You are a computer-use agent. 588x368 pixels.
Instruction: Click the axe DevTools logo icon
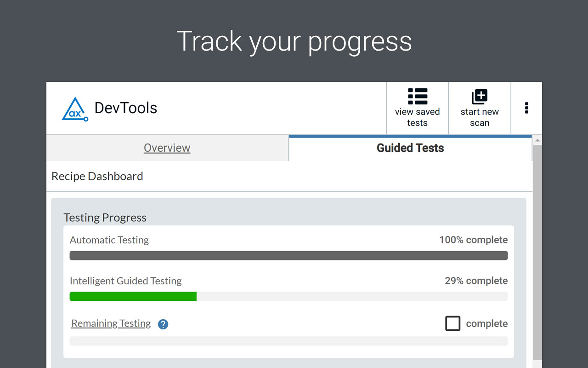coord(74,109)
